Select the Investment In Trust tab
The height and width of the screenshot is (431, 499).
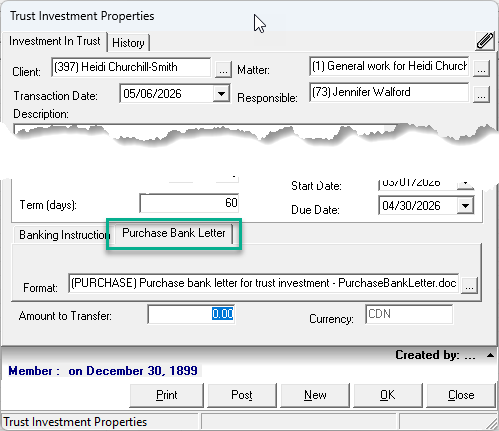tap(55, 41)
